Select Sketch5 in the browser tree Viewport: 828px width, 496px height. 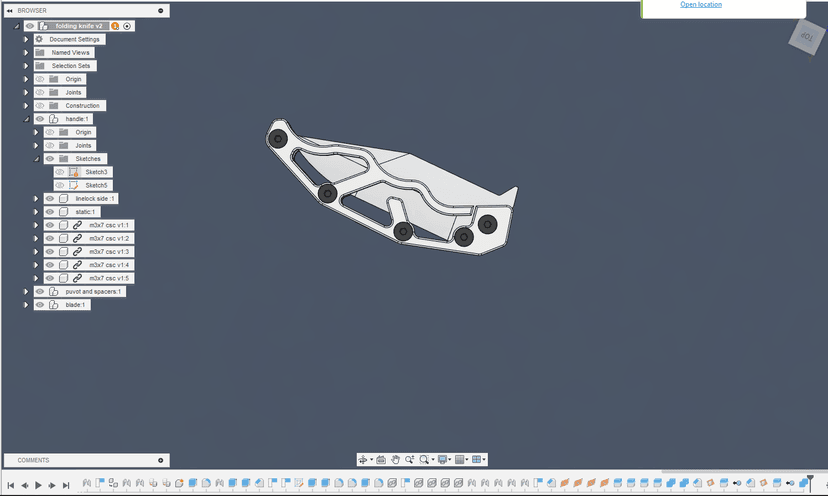pos(96,185)
